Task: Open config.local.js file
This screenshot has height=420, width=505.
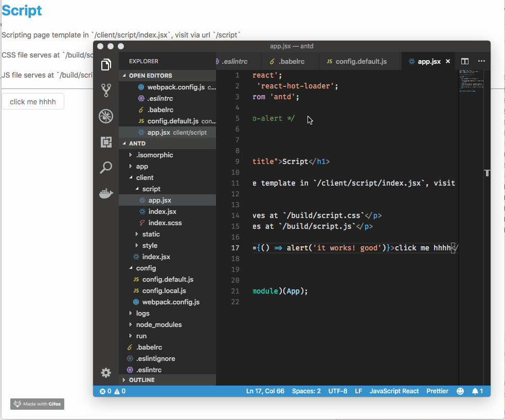Action: [168, 290]
